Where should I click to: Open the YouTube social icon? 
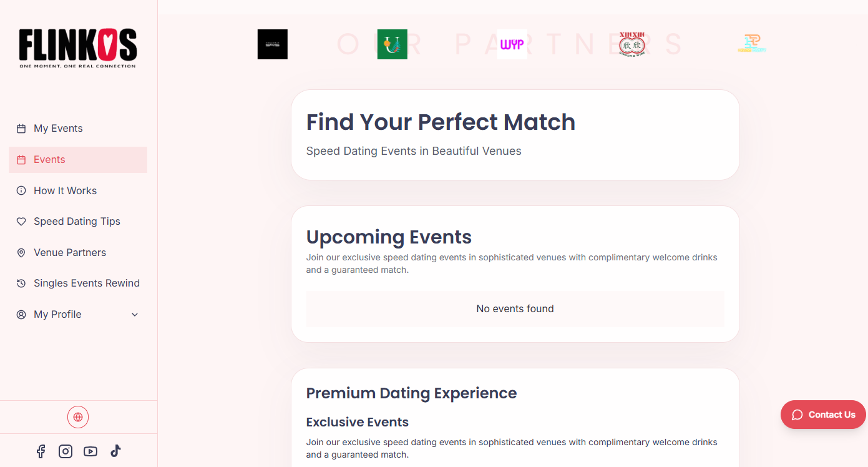point(90,451)
